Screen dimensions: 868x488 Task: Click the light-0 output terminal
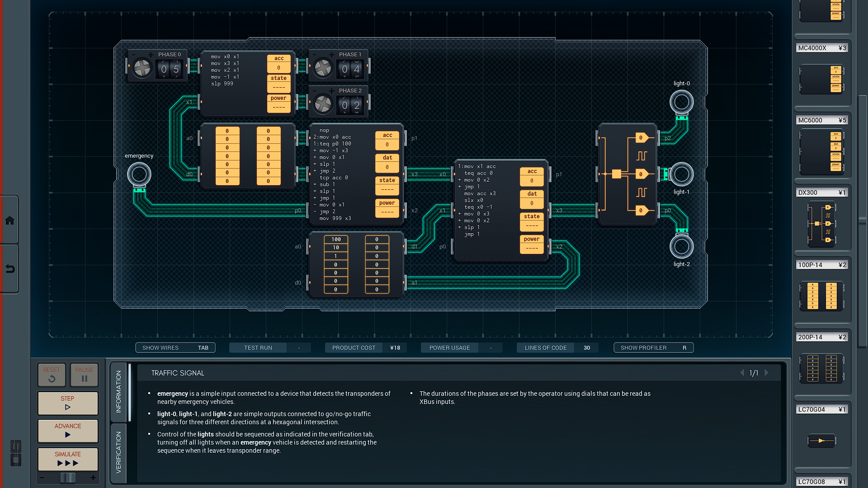tap(681, 102)
